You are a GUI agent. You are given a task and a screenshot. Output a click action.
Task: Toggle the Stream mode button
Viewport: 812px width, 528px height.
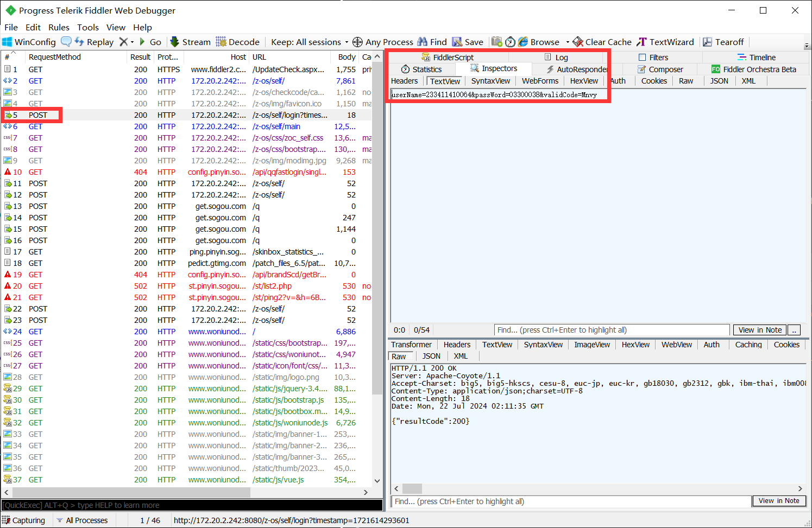click(190, 42)
